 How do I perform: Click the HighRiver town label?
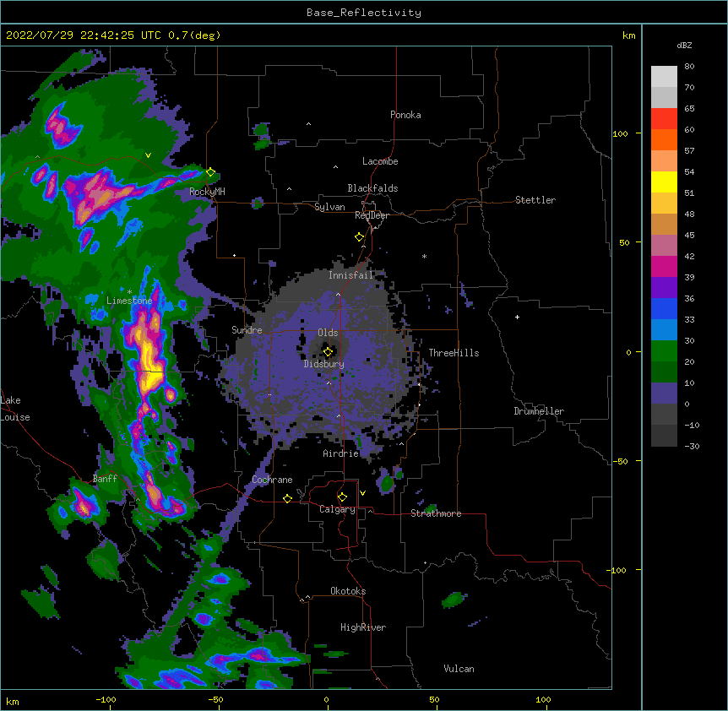coord(363,627)
